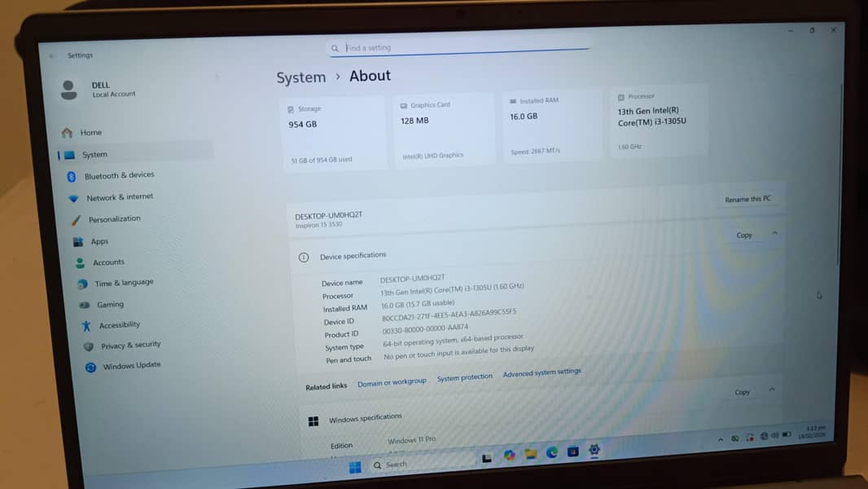The image size is (868, 489).
Task: Click the Find a setting search box
Action: coord(460,48)
